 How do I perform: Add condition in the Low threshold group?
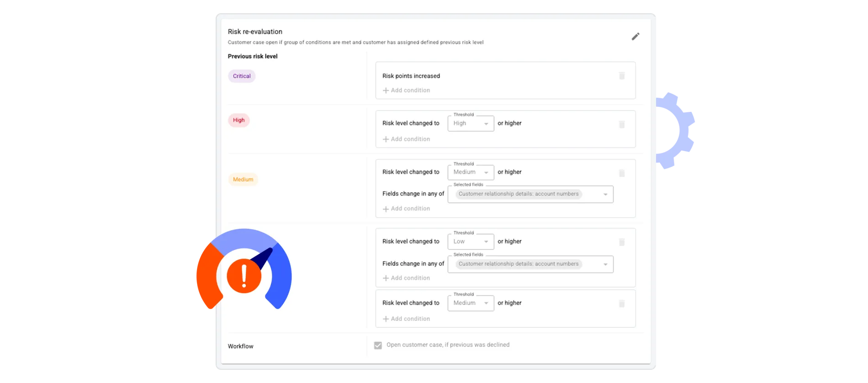point(406,278)
